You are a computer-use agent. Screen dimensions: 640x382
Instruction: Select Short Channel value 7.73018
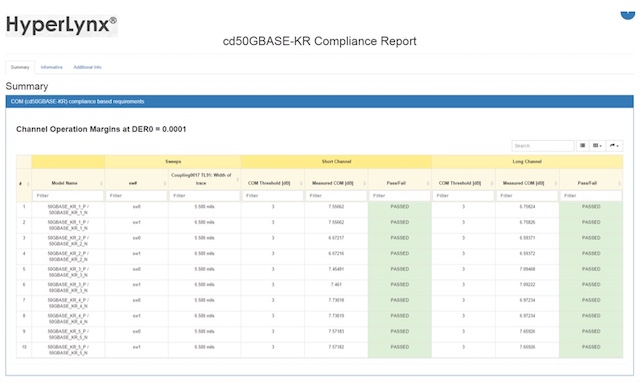[336, 300]
